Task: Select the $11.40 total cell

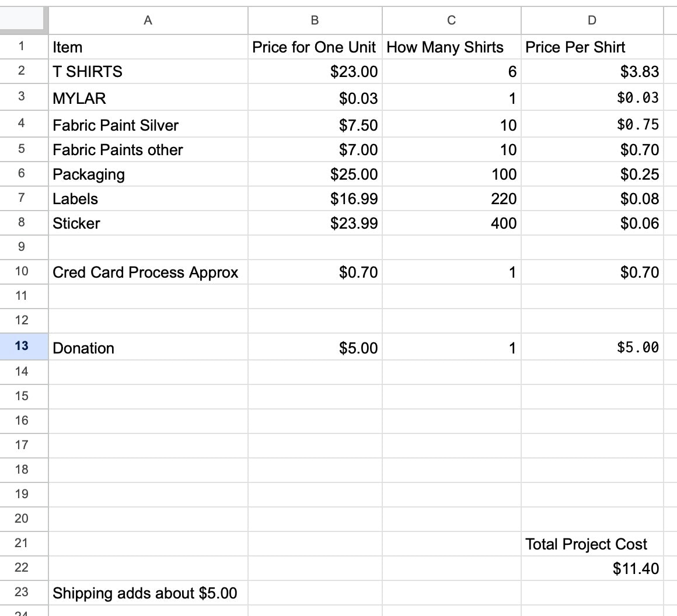Action: 592,569
